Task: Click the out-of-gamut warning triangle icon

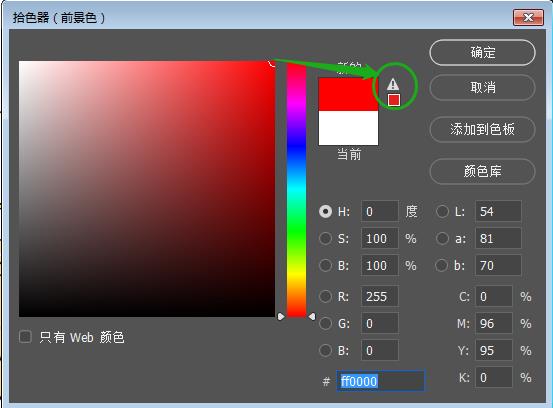Action: pyautogui.click(x=393, y=84)
